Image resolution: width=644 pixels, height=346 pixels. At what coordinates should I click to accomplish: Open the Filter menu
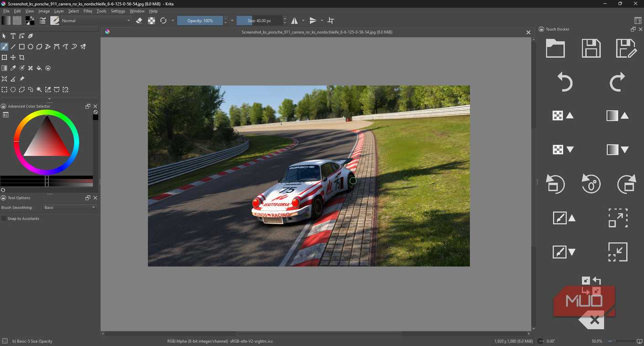click(x=88, y=11)
